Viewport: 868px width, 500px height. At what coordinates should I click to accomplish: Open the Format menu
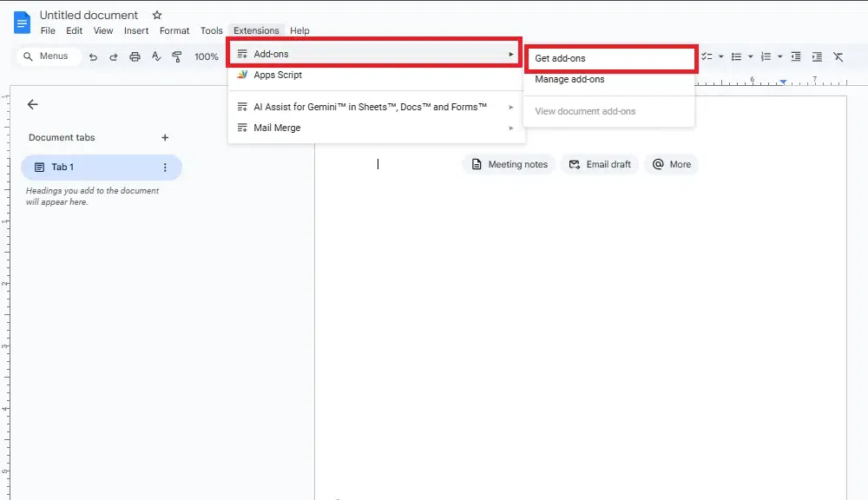pos(174,30)
